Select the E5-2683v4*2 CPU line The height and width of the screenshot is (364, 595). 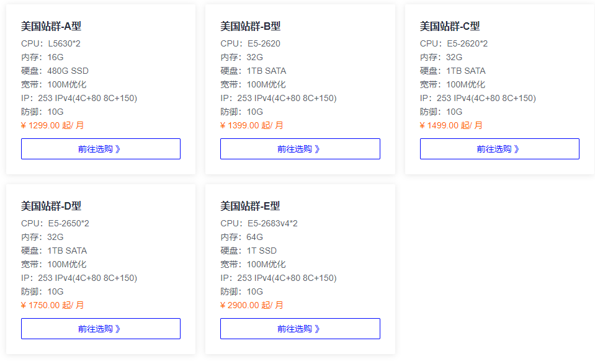pos(259,223)
